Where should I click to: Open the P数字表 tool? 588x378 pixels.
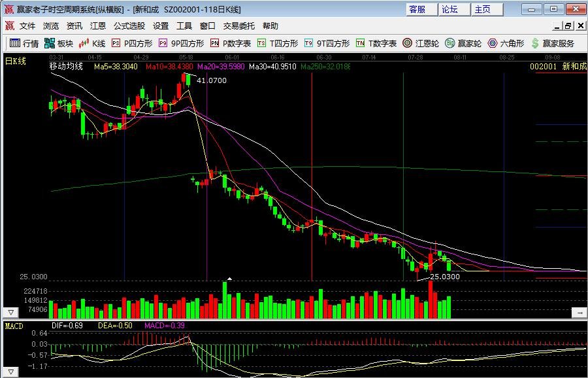click(230, 44)
